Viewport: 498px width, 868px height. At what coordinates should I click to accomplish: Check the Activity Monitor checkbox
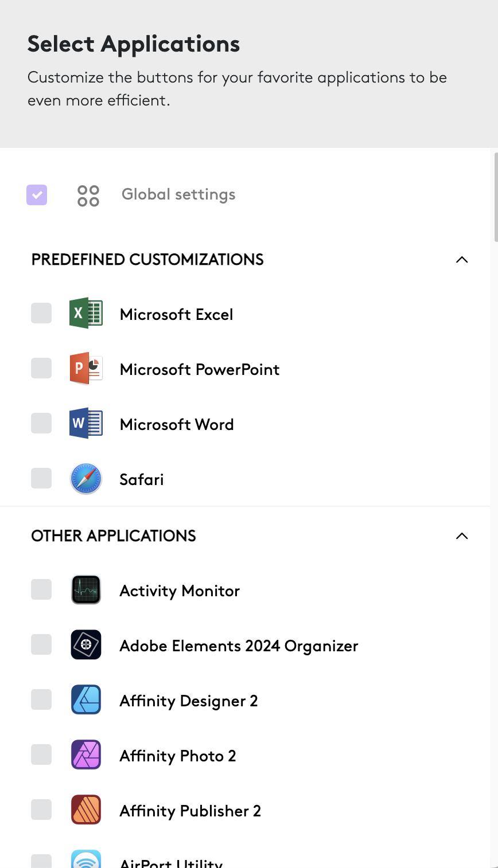[x=41, y=589]
